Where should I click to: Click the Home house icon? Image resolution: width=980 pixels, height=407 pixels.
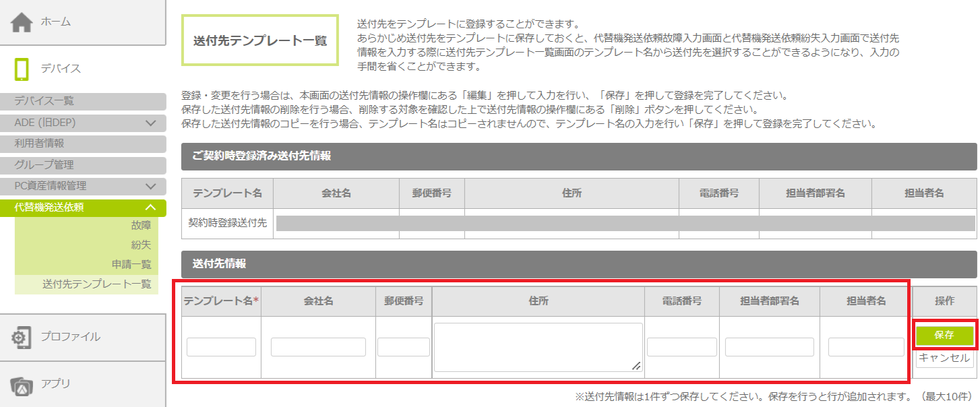pyautogui.click(x=22, y=22)
